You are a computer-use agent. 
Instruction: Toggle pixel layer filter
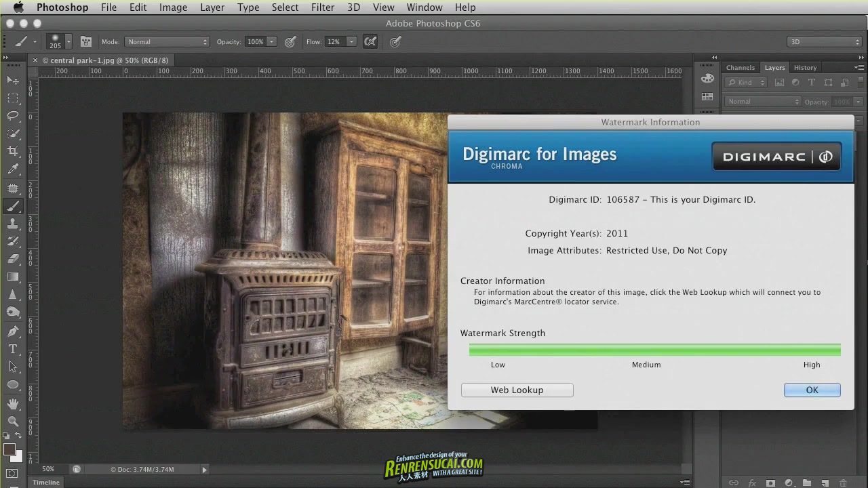(x=779, y=82)
